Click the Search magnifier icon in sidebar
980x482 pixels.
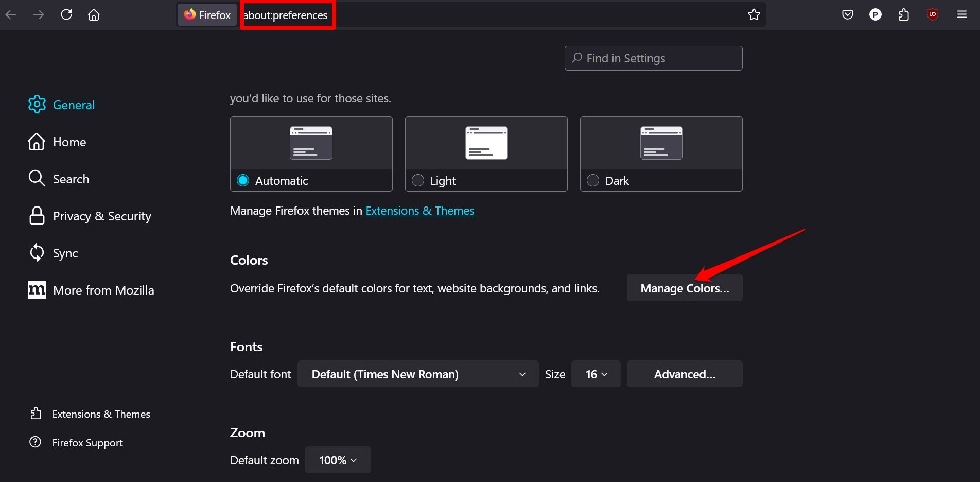[37, 179]
